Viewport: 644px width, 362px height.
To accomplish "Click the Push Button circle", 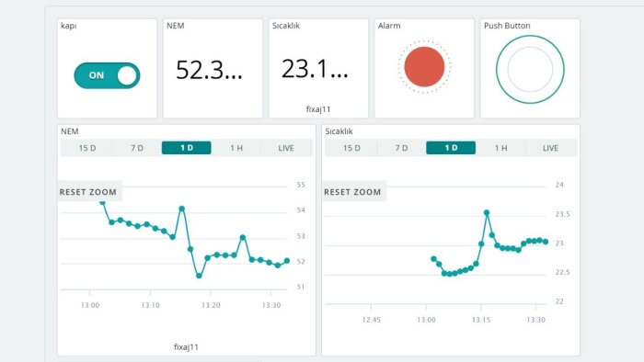I will coord(530,69).
